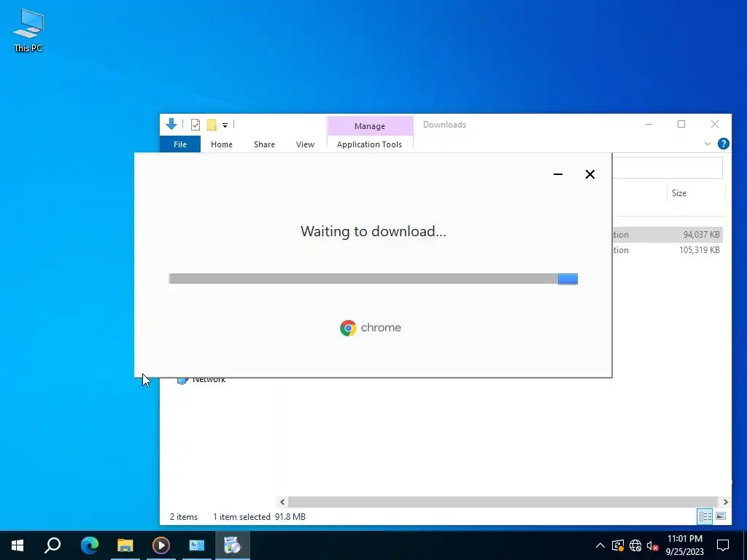This screenshot has width=747, height=560.
Task: Open the media player taskbar icon
Action: (x=161, y=545)
